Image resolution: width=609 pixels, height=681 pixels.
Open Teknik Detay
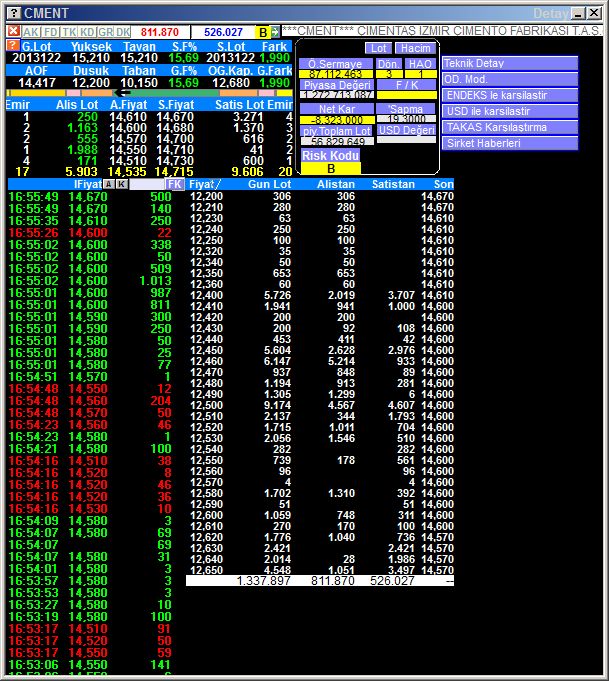click(510, 63)
